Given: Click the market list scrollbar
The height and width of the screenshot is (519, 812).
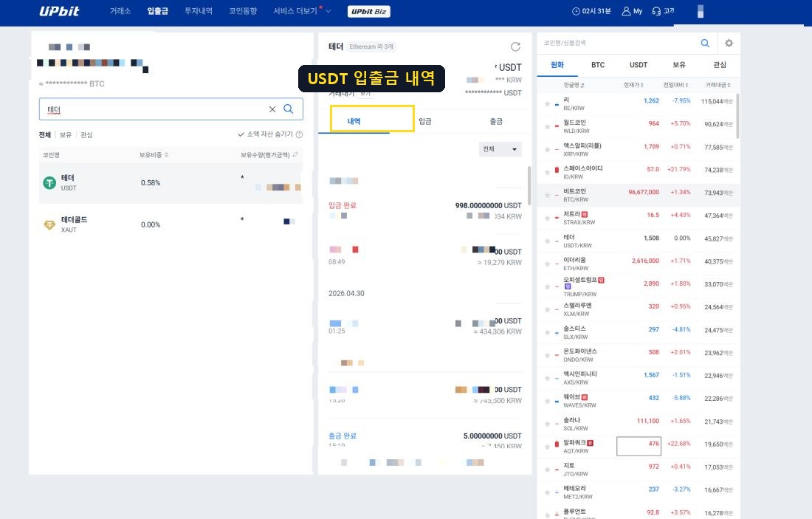Looking at the screenshot, I should [737, 116].
